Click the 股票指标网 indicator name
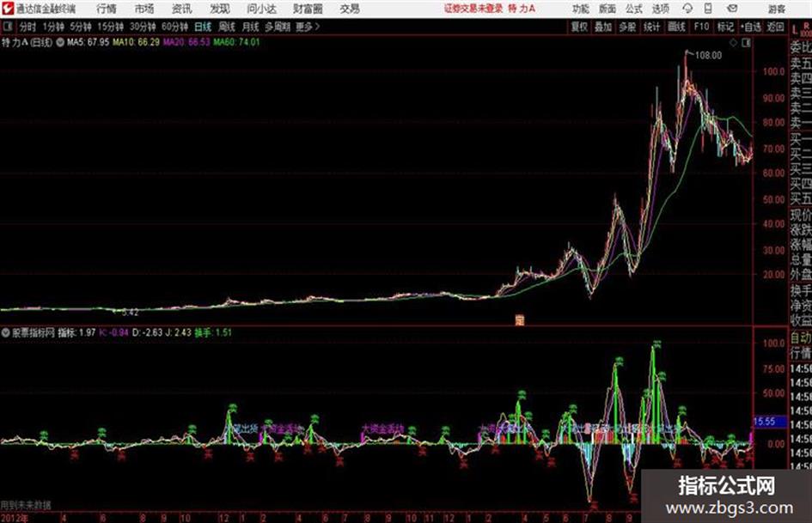Image resolution: width=812 pixels, height=523 pixels. 34,332
